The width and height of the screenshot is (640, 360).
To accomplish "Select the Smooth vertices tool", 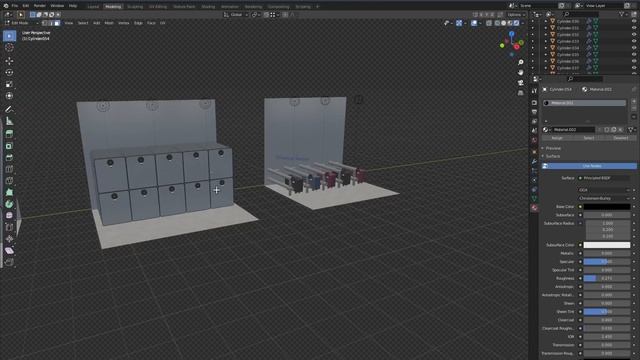I will tap(9, 216).
